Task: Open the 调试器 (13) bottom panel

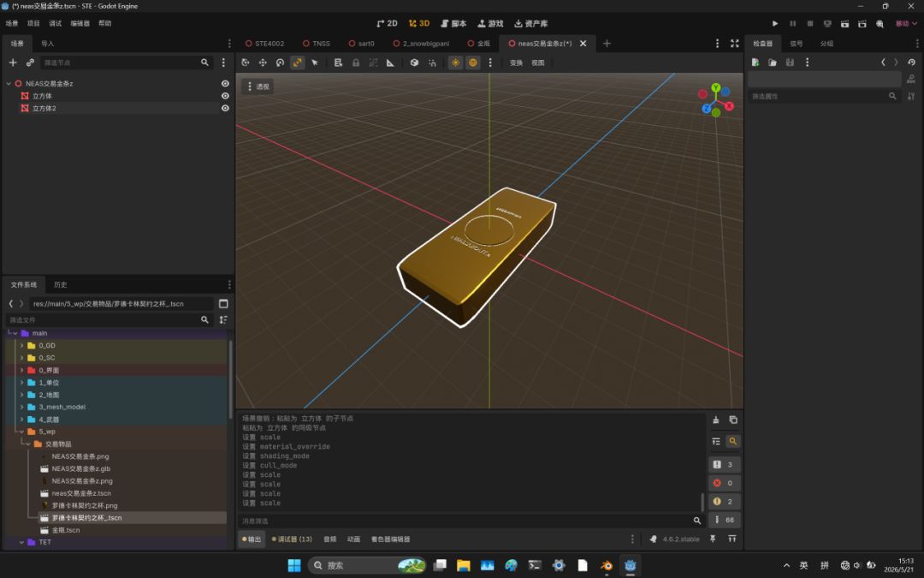Action: coord(293,539)
